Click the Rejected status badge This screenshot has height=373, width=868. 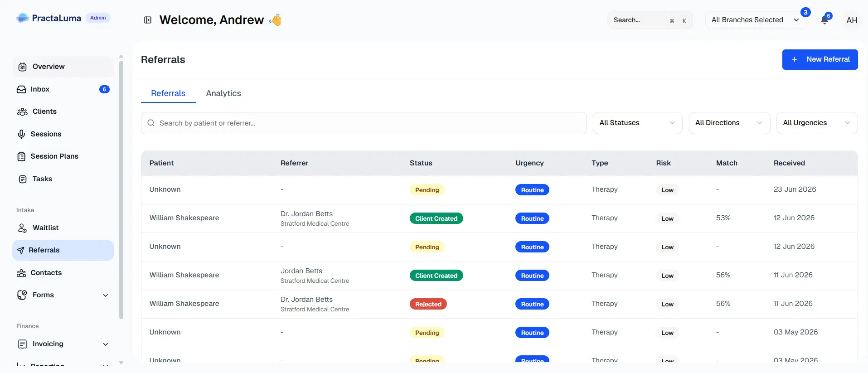[x=428, y=304]
